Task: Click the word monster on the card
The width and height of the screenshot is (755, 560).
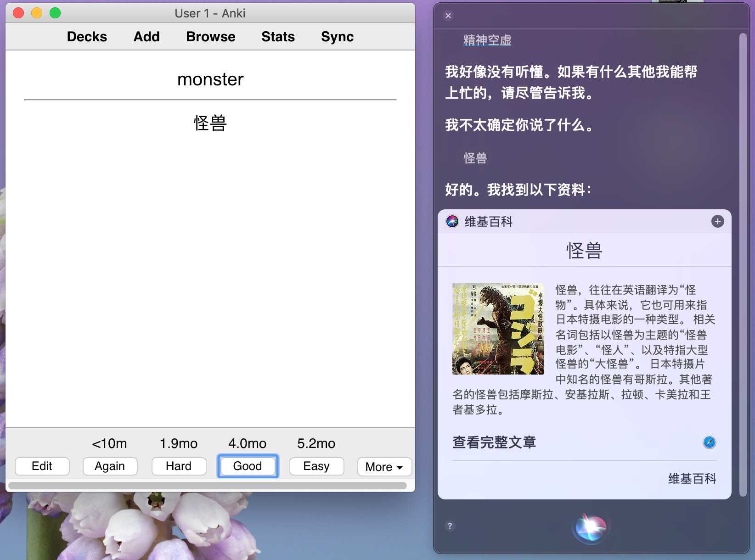Action: point(210,79)
